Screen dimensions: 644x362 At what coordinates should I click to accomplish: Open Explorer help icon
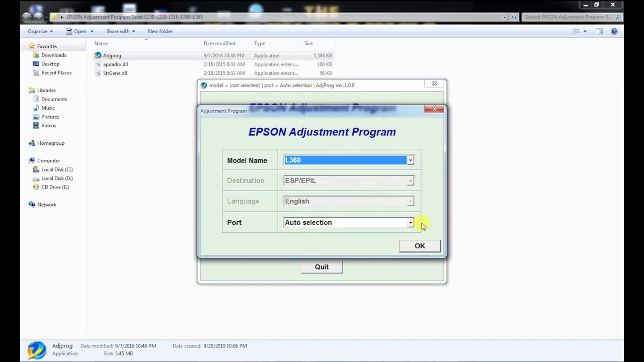pyautogui.click(x=614, y=31)
